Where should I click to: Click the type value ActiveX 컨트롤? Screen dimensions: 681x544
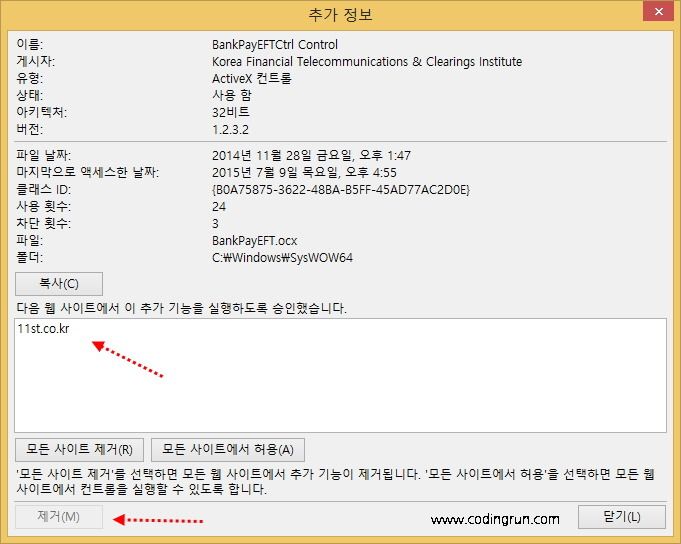[251, 79]
